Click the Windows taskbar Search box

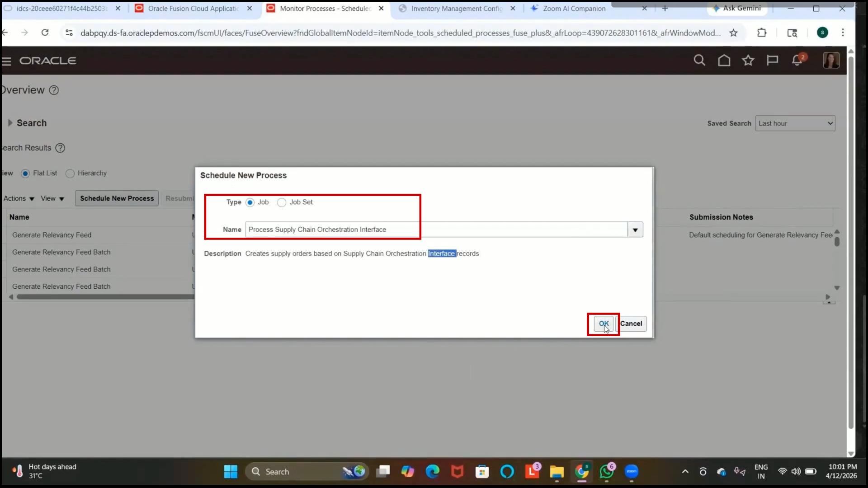[x=307, y=472]
